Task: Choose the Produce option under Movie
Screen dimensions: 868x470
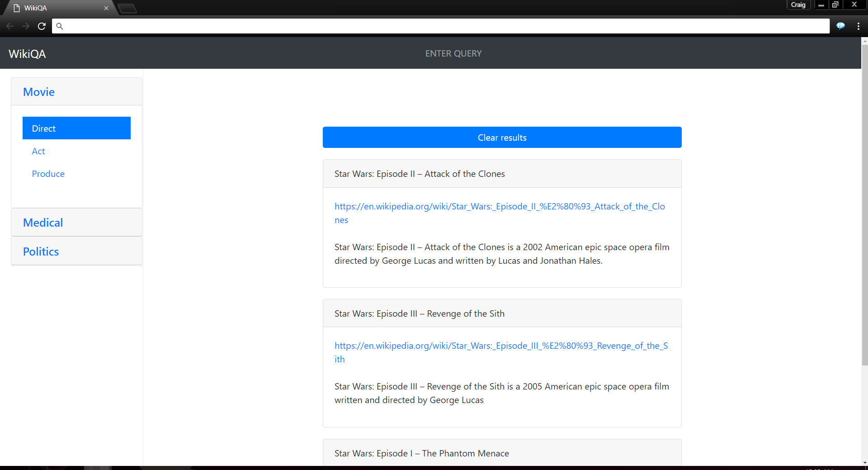Action: (48, 174)
